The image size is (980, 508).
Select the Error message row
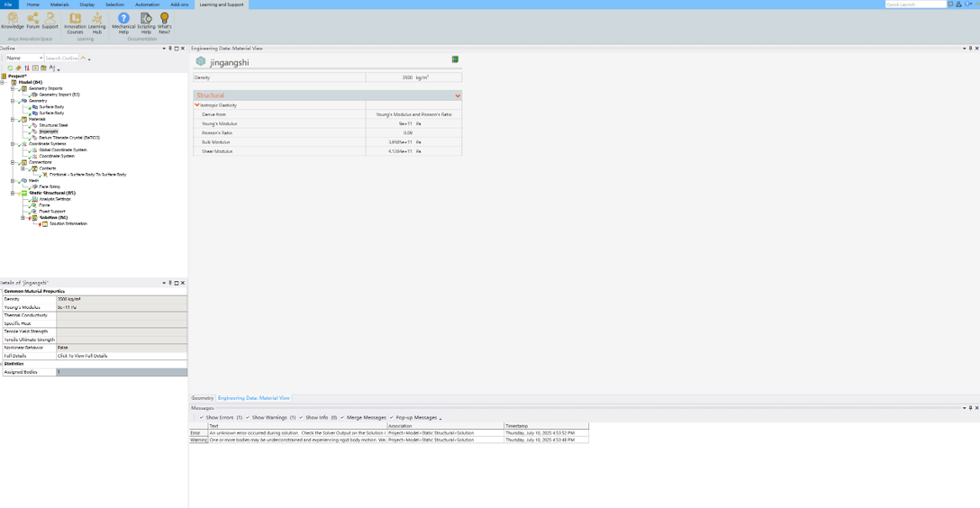tap(389, 433)
